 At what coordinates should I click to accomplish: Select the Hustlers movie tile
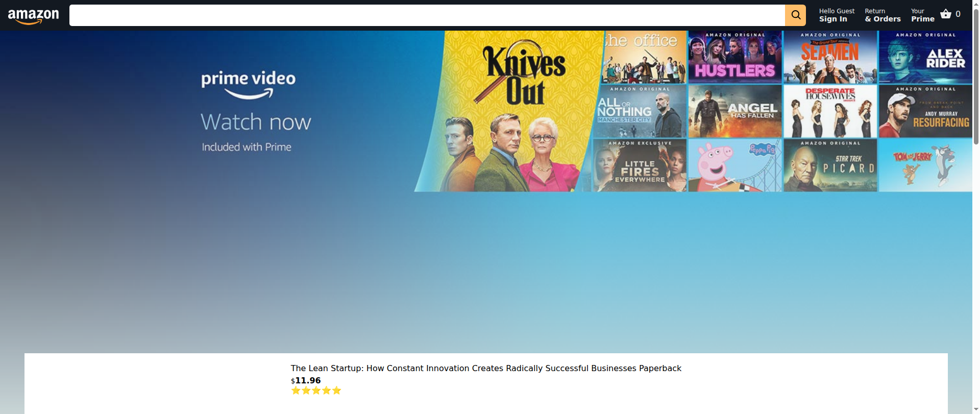pyautogui.click(x=735, y=57)
